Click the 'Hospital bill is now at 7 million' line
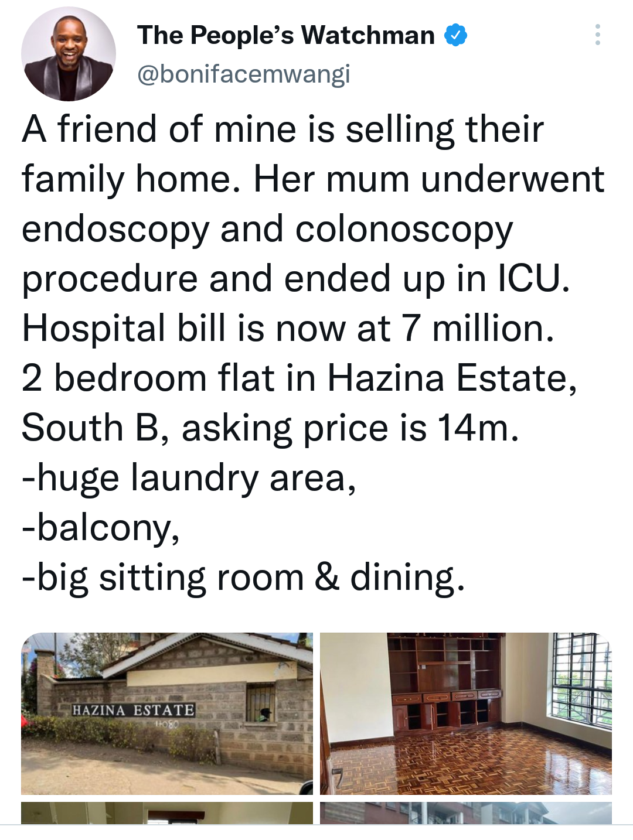Image resolution: width=633 pixels, height=840 pixels. pyautogui.click(x=287, y=328)
